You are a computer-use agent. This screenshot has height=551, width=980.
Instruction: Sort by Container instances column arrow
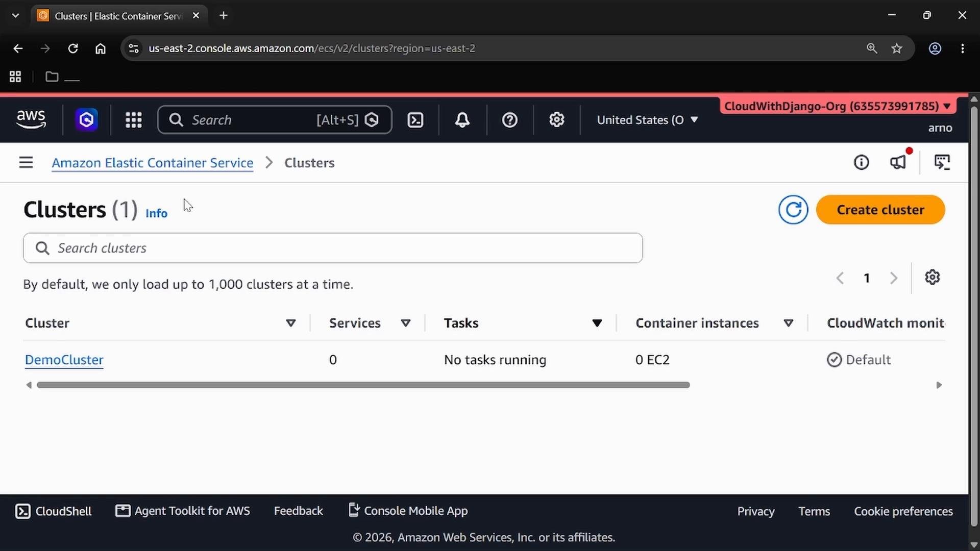[789, 323]
